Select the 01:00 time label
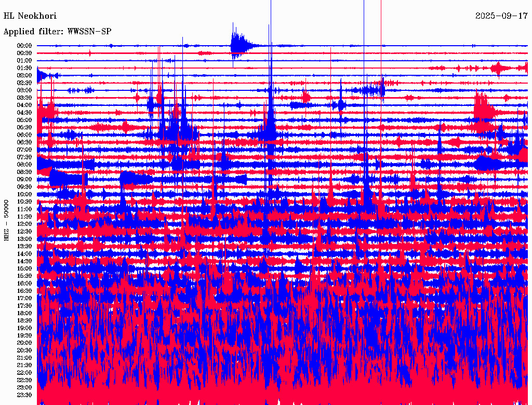The width and height of the screenshot is (532, 405). pos(24,61)
